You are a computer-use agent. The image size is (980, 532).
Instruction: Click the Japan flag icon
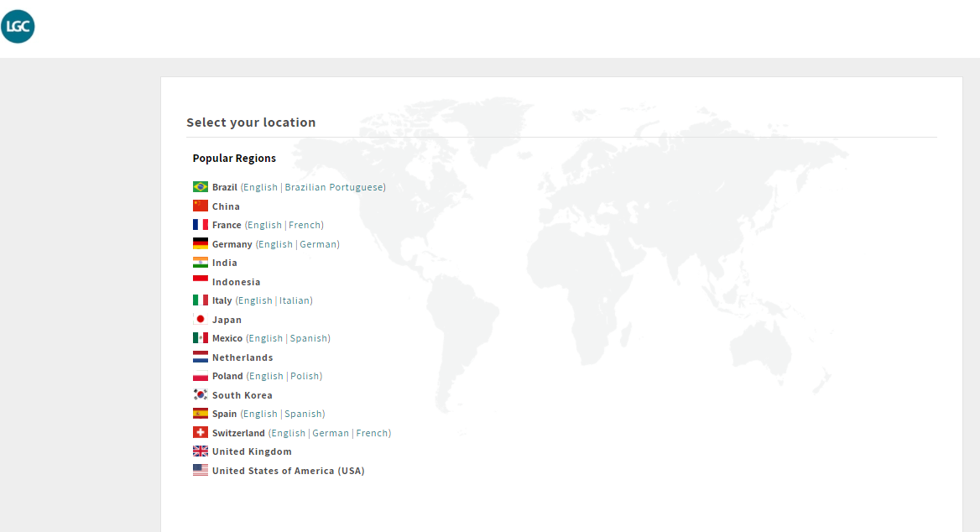point(200,319)
